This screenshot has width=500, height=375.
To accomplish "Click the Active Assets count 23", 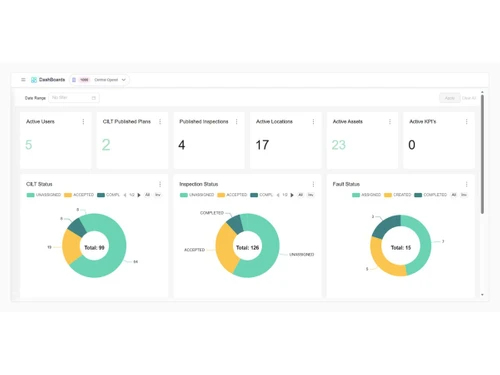I will point(339,145).
